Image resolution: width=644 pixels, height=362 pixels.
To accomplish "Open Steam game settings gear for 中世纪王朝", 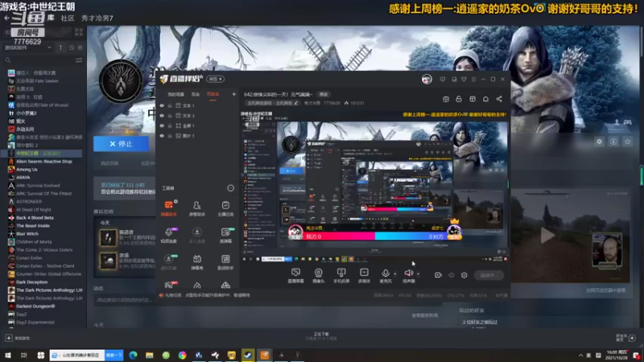I will [x=599, y=142].
